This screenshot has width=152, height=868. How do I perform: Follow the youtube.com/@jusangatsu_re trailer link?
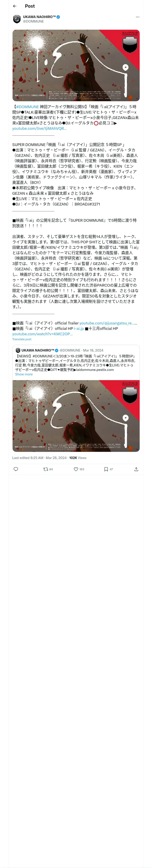coord(108,323)
